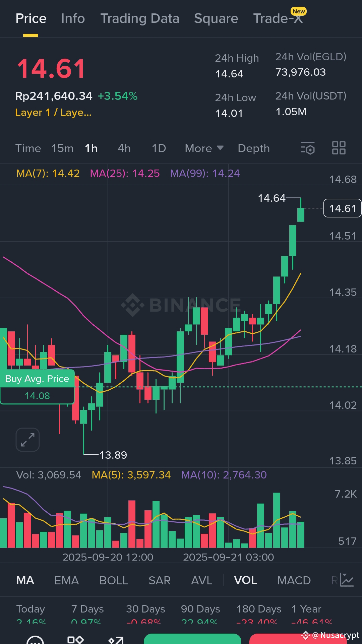Click the Today performance label

coord(31,609)
